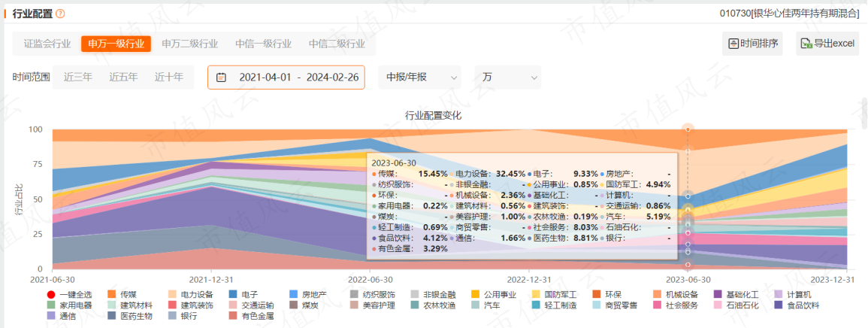Toggle 医药生物 legend series
The height and width of the screenshot is (328, 868).
pyautogui.click(x=129, y=316)
